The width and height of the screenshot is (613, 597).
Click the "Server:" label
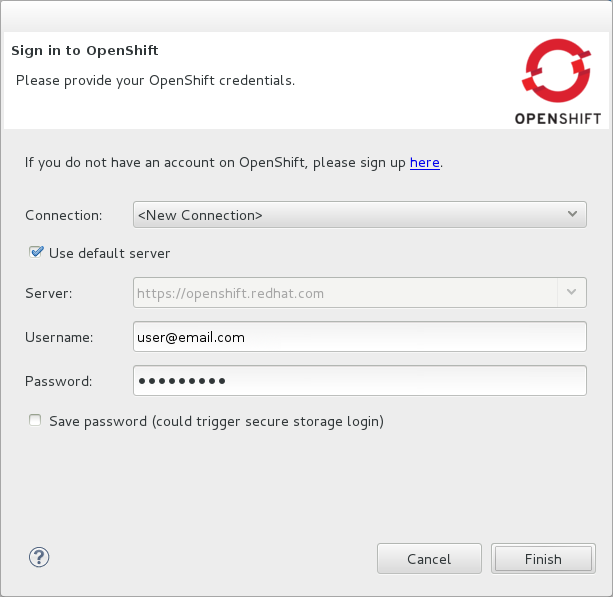49,293
